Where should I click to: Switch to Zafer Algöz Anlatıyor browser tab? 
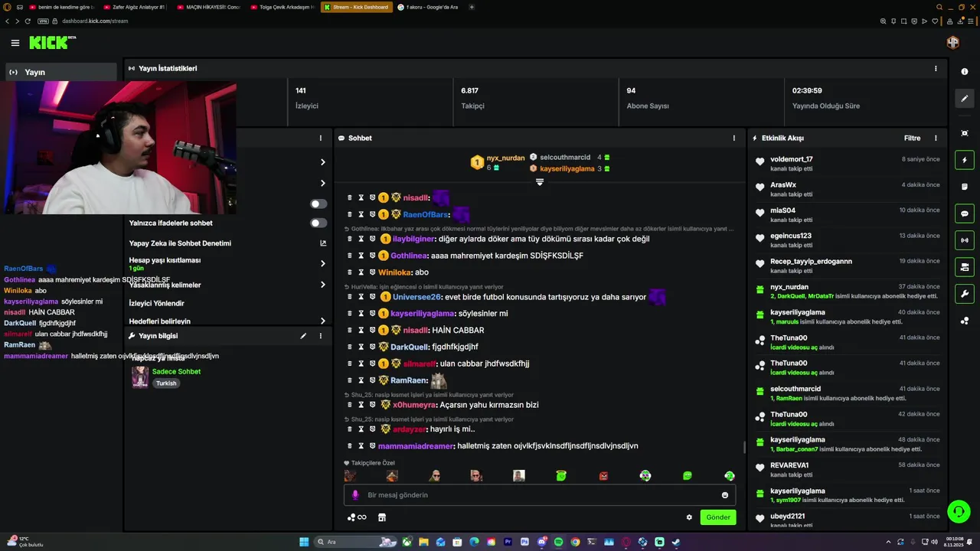tap(133, 7)
